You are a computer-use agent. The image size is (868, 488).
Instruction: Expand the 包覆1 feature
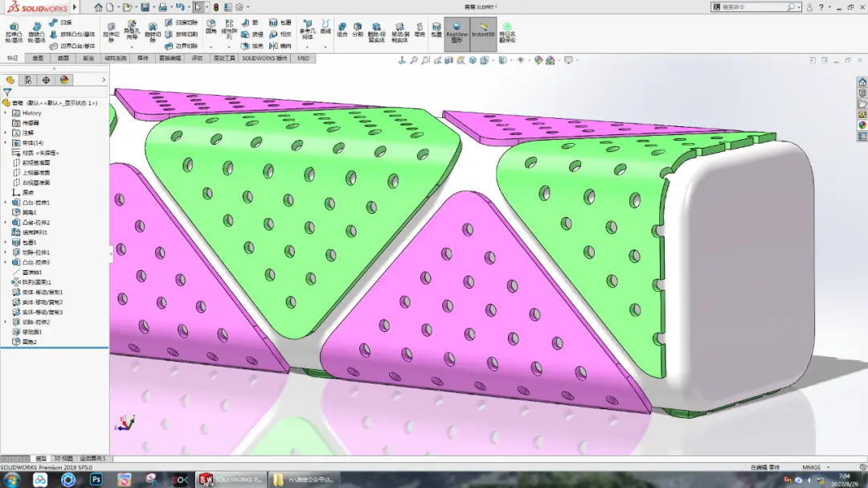[x=6, y=243]
